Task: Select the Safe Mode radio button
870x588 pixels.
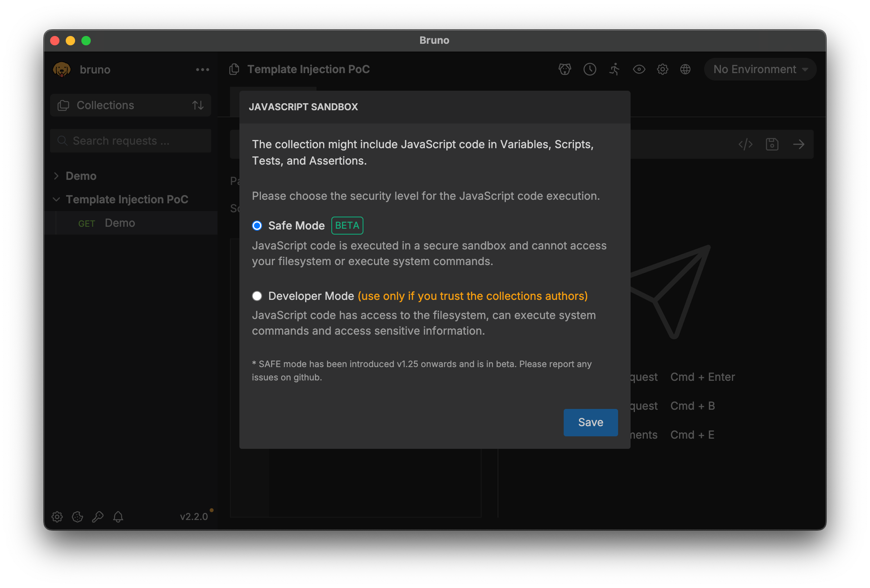Action: point(257,226)
